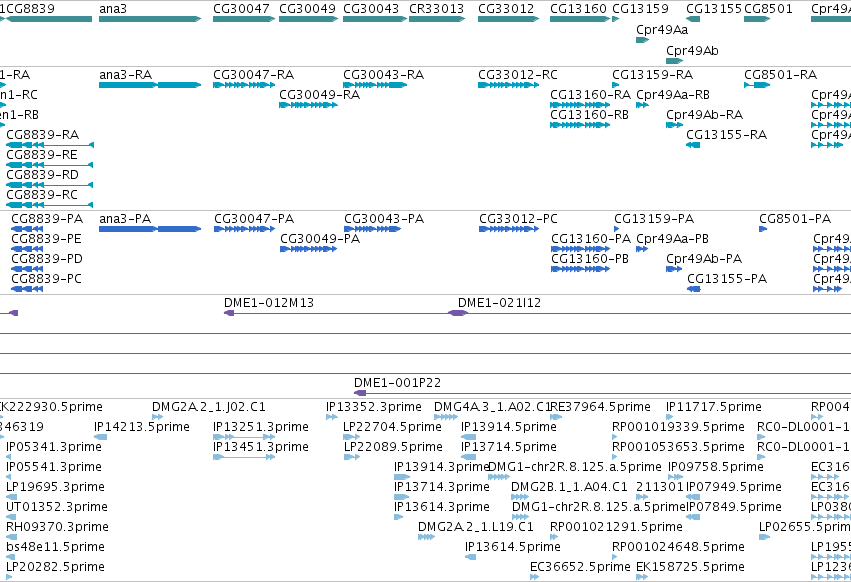
Task: Select the RH09370.3prime EST label
Action: [58, 527]
